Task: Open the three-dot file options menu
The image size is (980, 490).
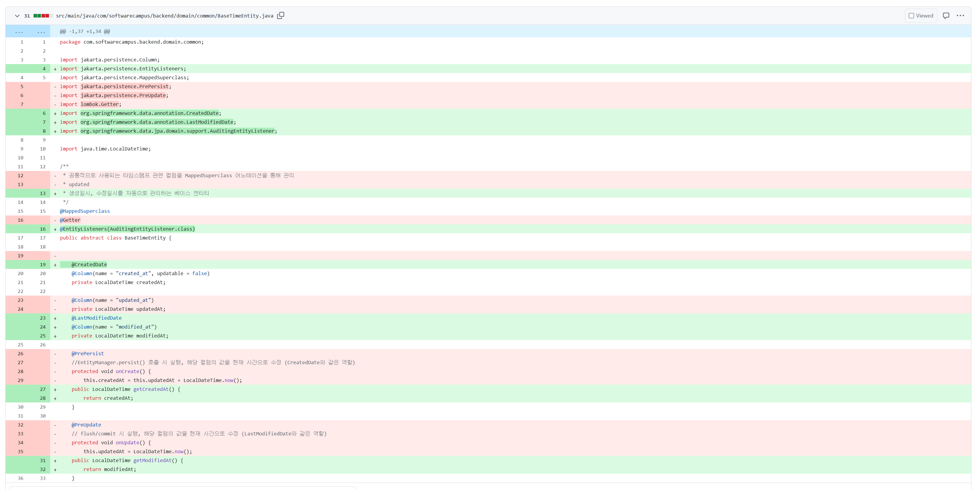Action: coord(960,16)
